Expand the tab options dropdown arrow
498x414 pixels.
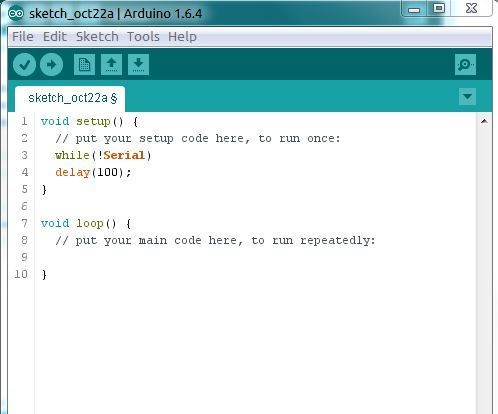tap(467, 97)
